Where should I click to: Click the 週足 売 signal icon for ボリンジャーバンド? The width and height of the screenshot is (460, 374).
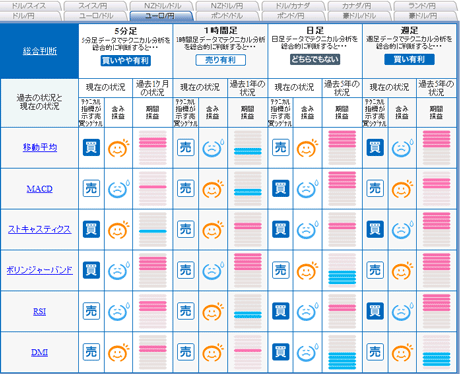click(375, 270)
